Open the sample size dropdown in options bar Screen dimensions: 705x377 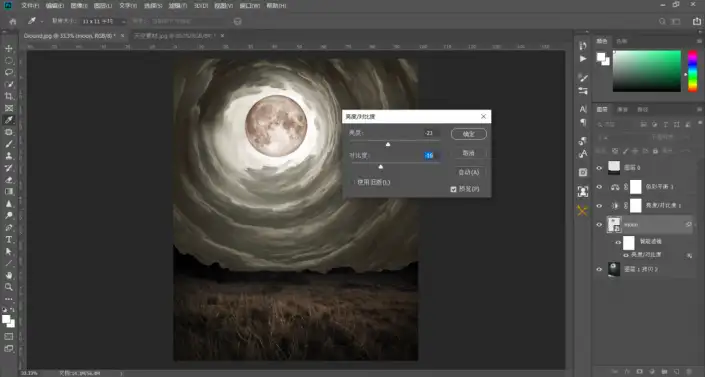click(x=103, y=21)
